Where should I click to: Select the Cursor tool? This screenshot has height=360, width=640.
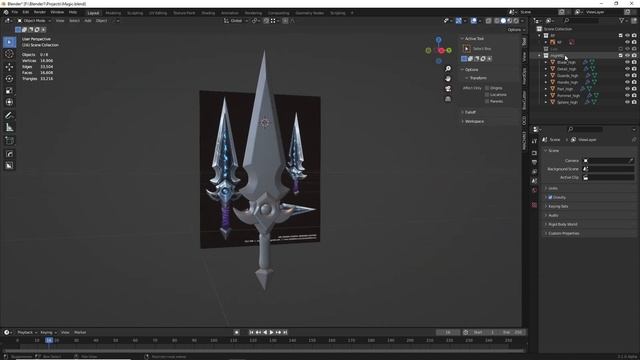click(9, 54)
